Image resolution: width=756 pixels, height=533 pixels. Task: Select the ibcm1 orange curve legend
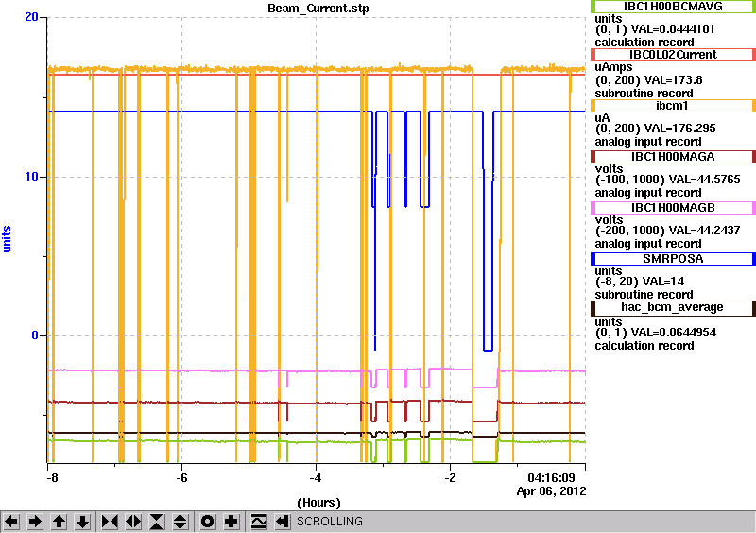click(673, 106)
